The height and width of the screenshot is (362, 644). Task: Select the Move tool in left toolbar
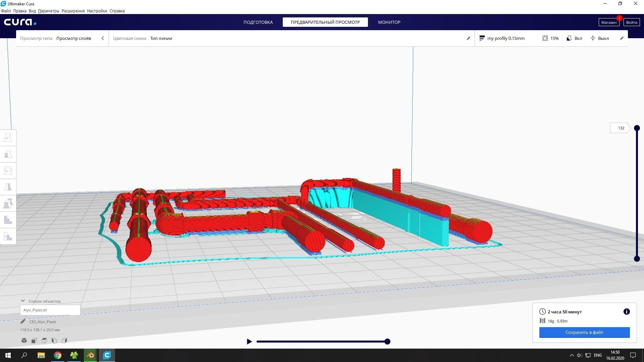(x=8, y=138)
